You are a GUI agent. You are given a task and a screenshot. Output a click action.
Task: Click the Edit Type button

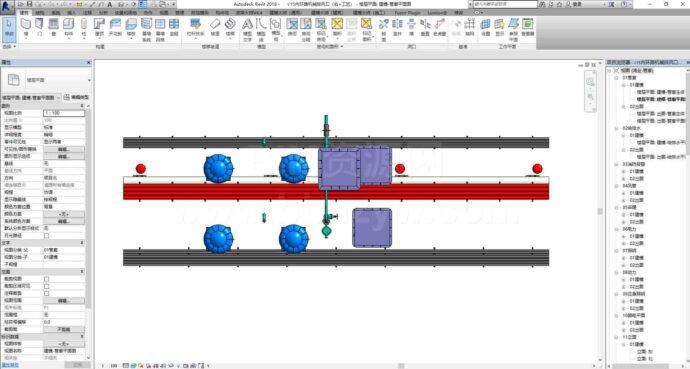(x=77, y=97)
